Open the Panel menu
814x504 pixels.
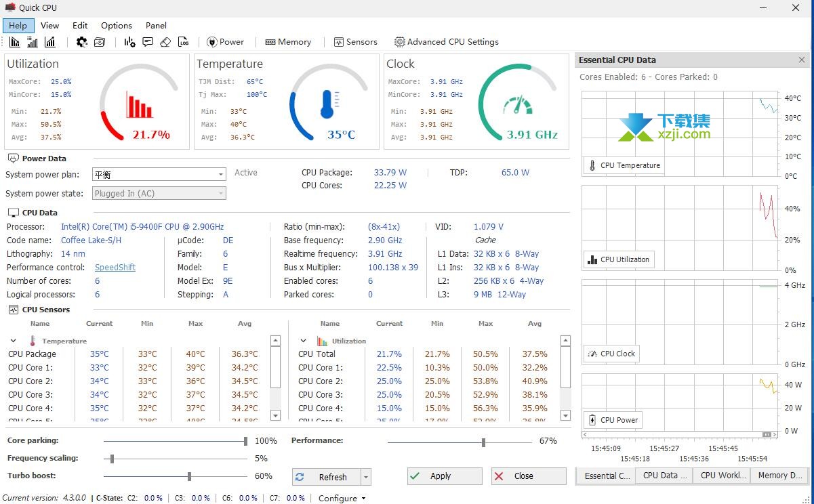tap(156, 26)
